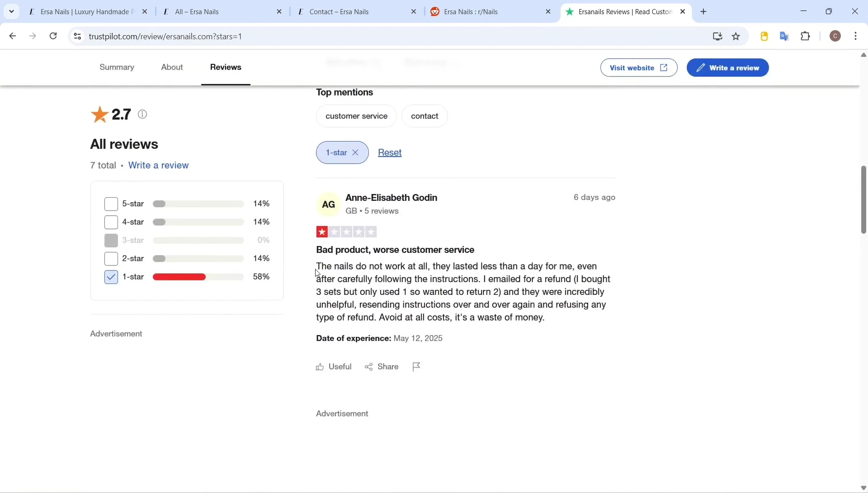This screenshot has width=868, height=493.
Task: Flag the review with the report icon
Action: [x=416, y=367]
